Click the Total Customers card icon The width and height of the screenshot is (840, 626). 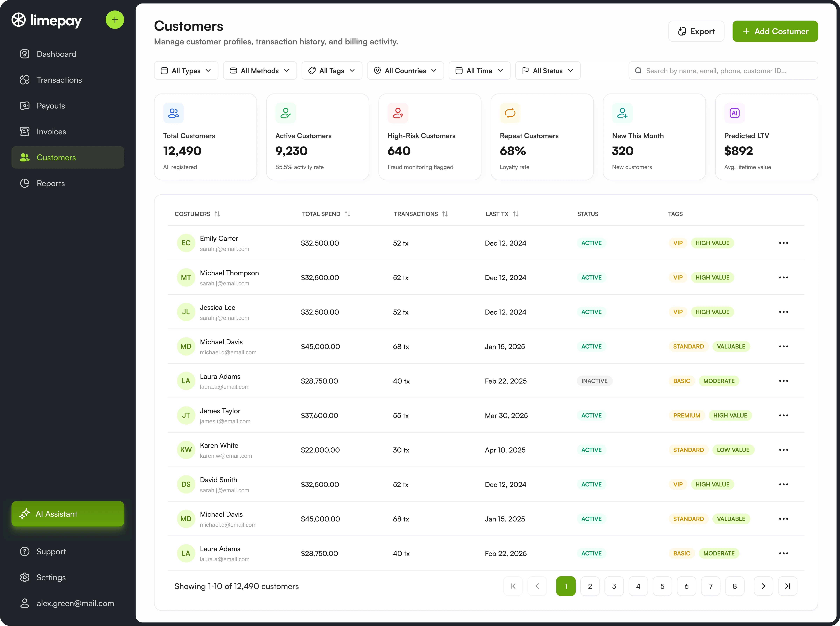pos(173,113)
